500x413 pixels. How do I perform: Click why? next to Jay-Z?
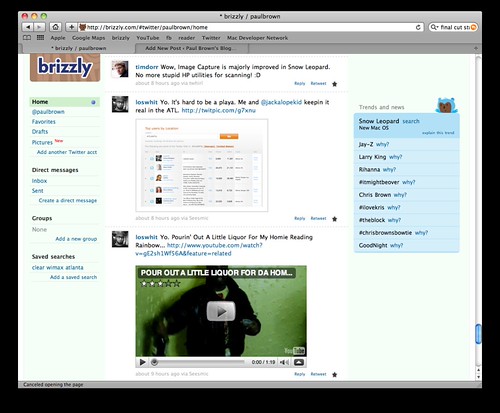pos(382,144)
